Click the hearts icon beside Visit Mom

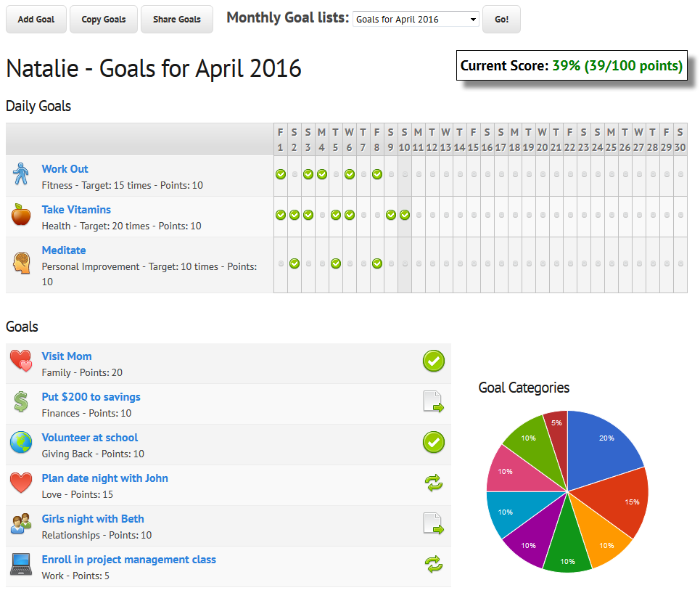(x=20, y=361)
